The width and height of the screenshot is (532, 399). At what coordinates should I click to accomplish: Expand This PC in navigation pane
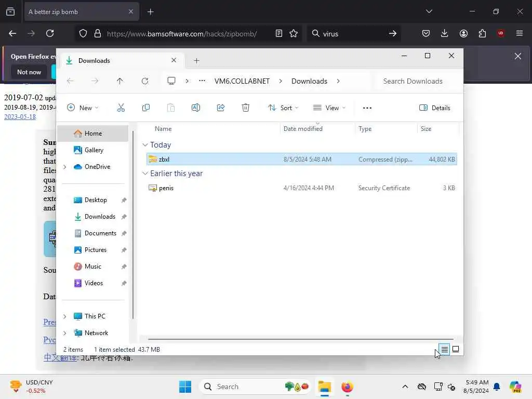point(65,316)
